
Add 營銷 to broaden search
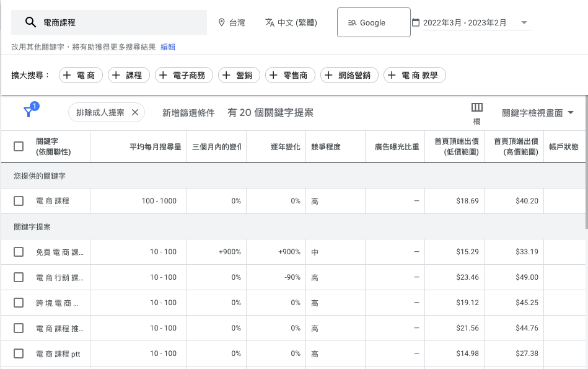tap(239, 75)
